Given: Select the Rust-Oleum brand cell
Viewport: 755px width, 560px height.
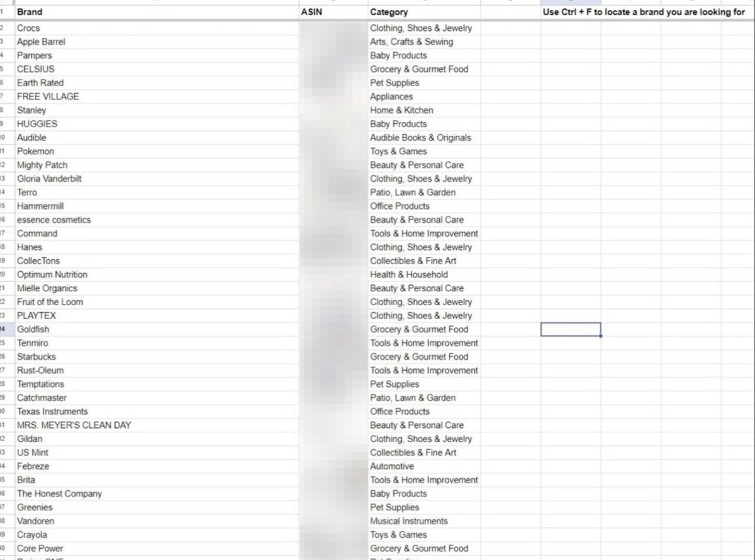Looking at the screenshot, I should click(x=155, y=371).
